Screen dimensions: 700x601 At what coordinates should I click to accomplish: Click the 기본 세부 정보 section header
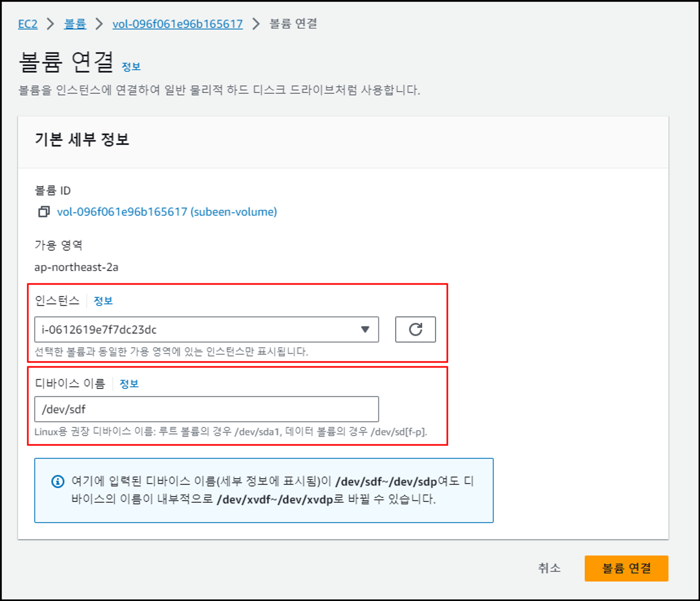(82, 139)
